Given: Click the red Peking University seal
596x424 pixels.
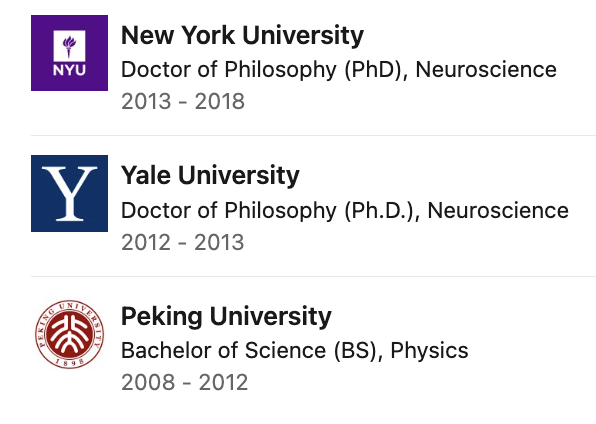Looking at the screenshot, I should pyautogui.click(x=70, y=334).
